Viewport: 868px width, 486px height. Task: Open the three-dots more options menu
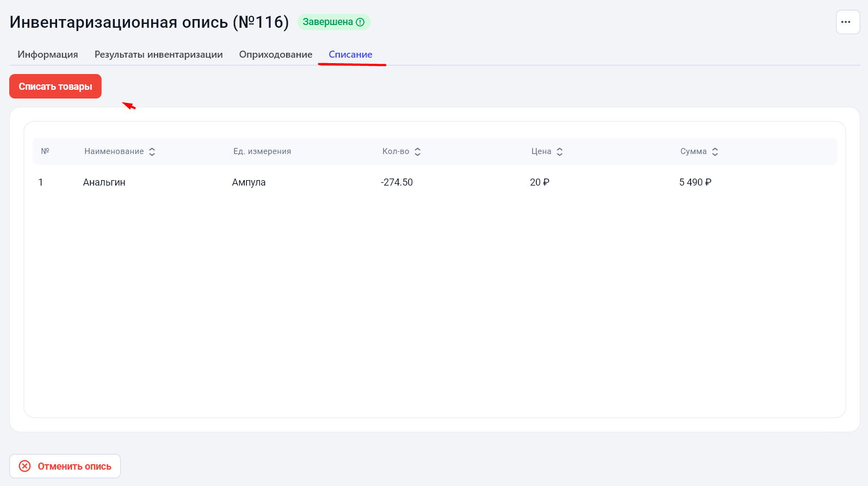(x=847, y=22)
